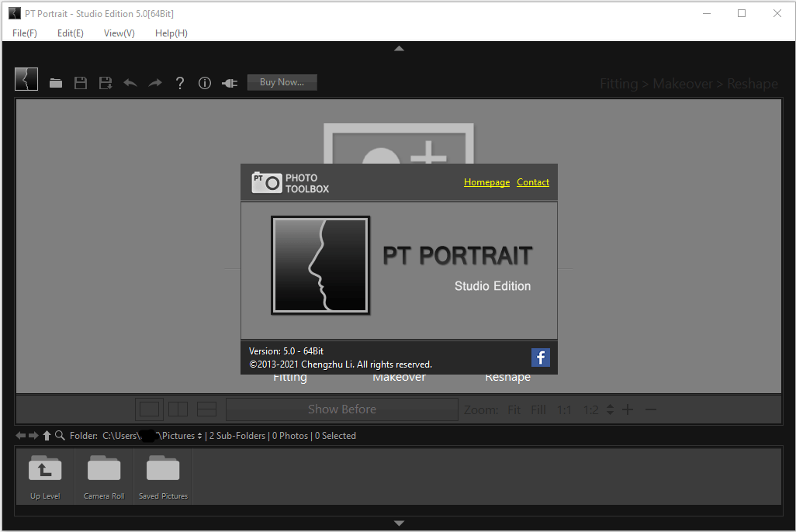Set zoom to Fit
The image size is (796, 532).
pyautogui.click(x=514, y=409)
